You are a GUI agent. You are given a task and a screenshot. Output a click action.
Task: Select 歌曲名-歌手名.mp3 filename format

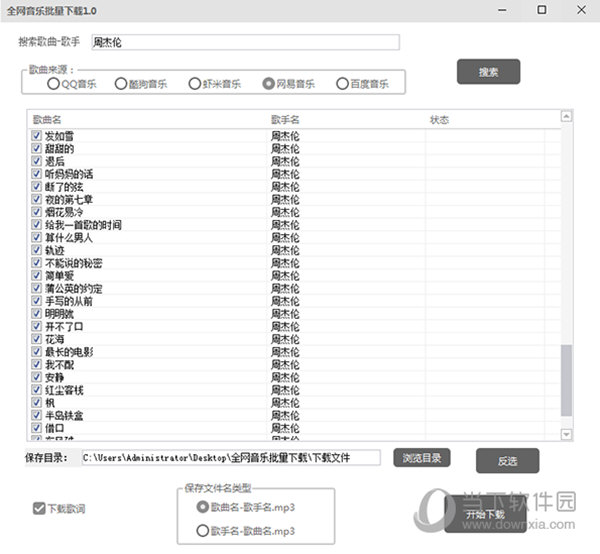[202, 507]
